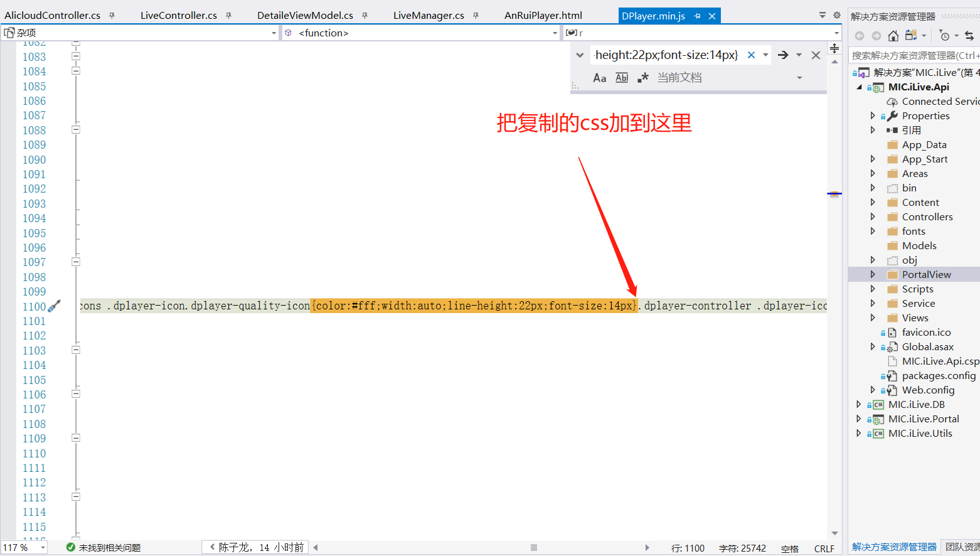The width and height of the screenshot is (980, 556).
Task: Enable regular expressions in the Find bar
Action: pyautogui.click(x=643, y=77)
